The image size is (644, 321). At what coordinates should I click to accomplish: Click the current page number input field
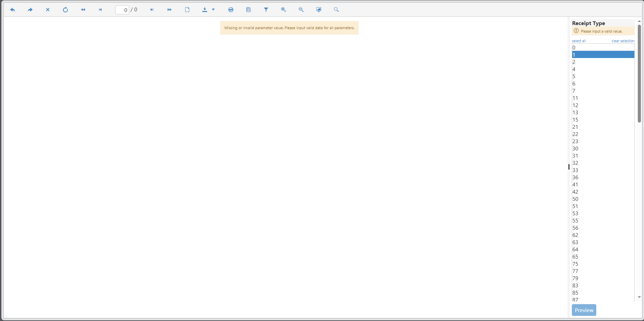tap(122, 10)
